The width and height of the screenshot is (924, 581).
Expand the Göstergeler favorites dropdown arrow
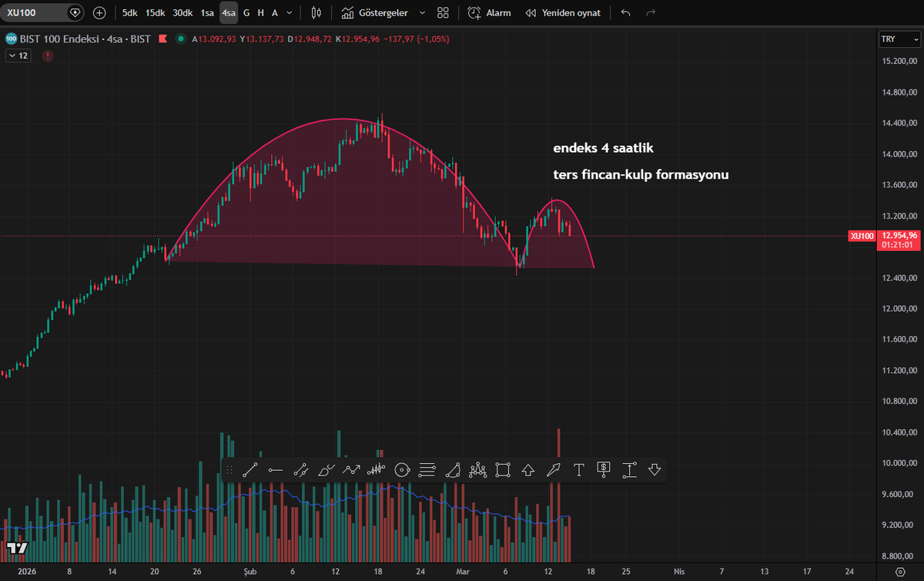[422, 13]
